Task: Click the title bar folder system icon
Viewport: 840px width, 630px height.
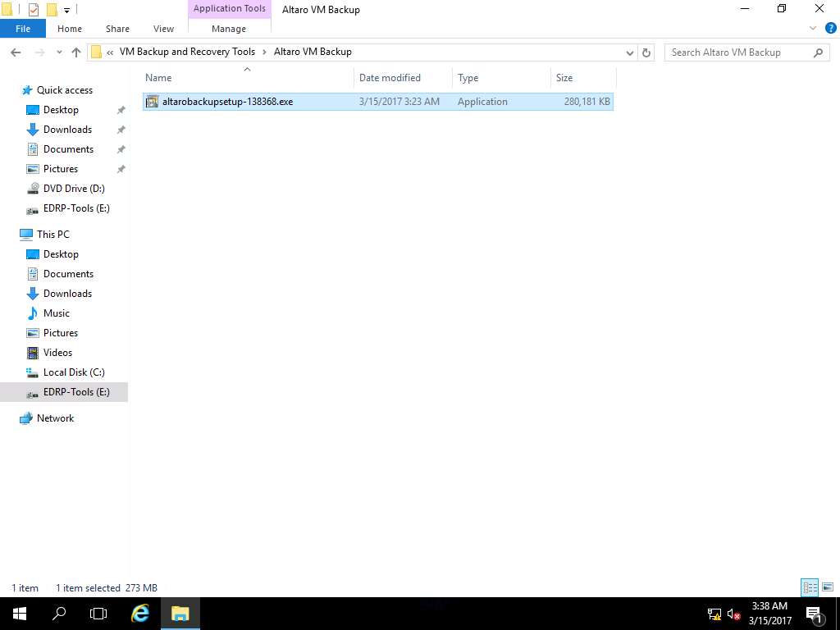Action: tap(7, 9)
